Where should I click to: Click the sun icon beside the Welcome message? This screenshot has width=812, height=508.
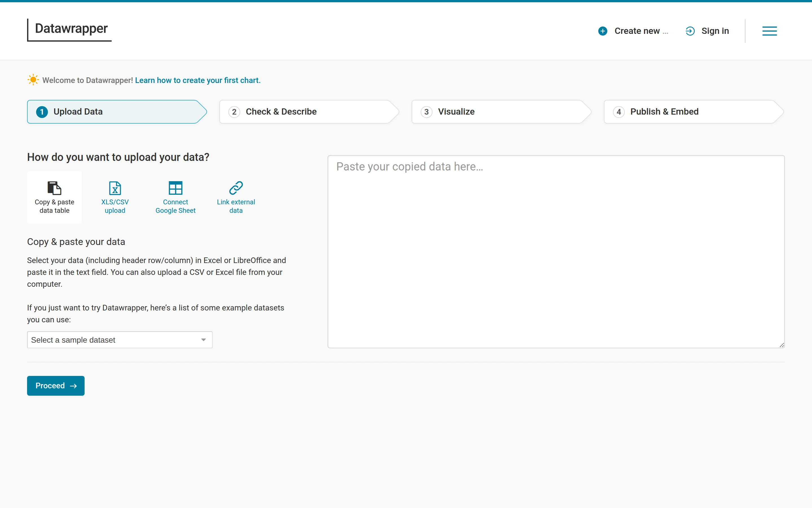pyautogui.click(x=33, y=80)
